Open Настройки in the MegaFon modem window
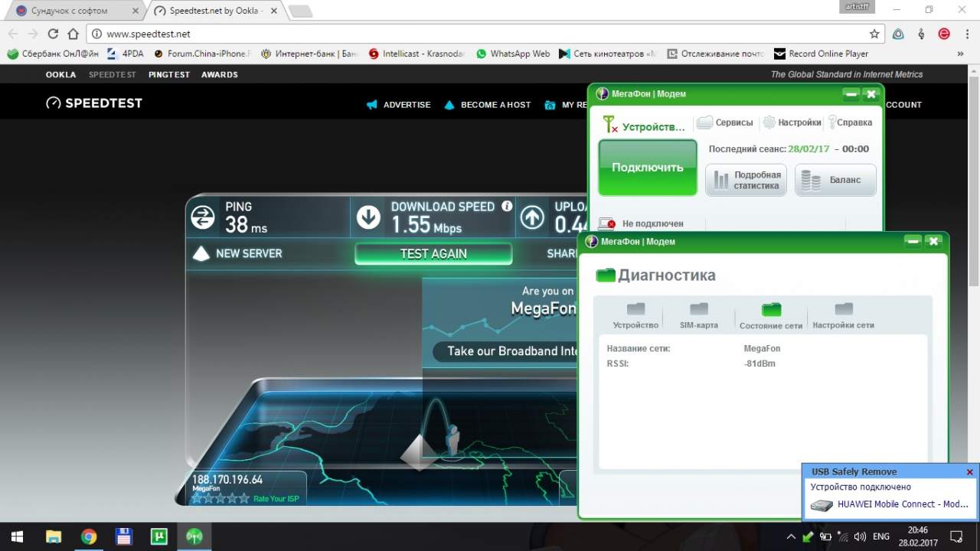 (x=792, y=122)
